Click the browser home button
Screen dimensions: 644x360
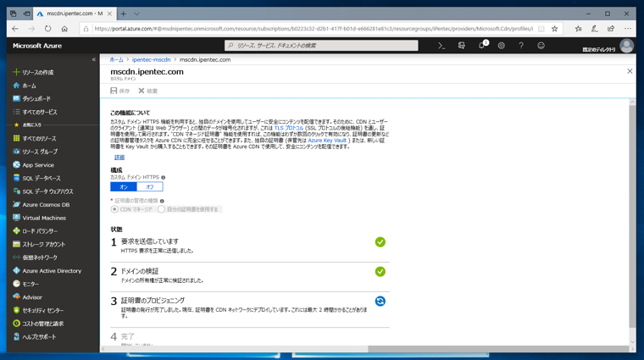pos(64,29)
